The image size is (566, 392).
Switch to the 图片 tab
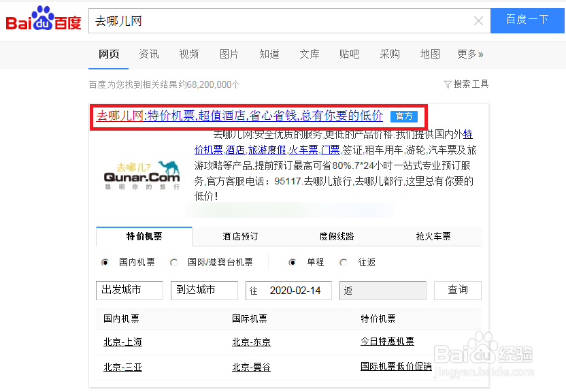click(229, 54)
